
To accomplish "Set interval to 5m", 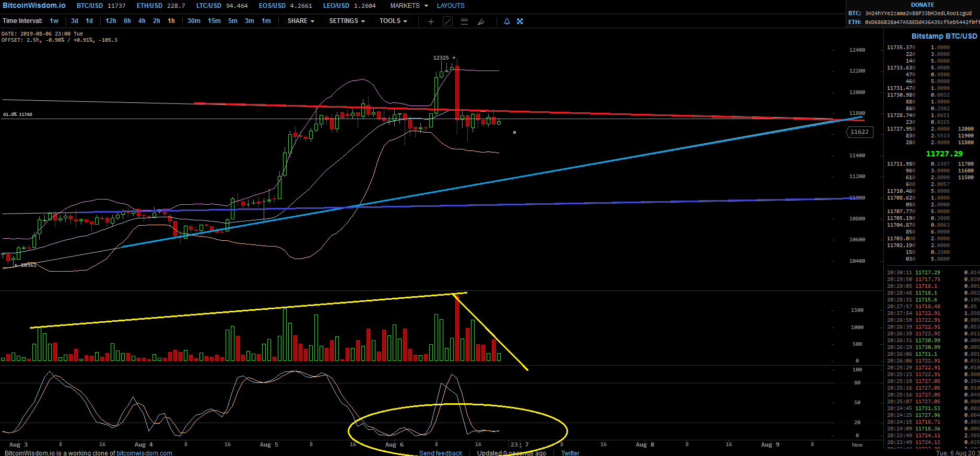I will (x=233, y=21).
